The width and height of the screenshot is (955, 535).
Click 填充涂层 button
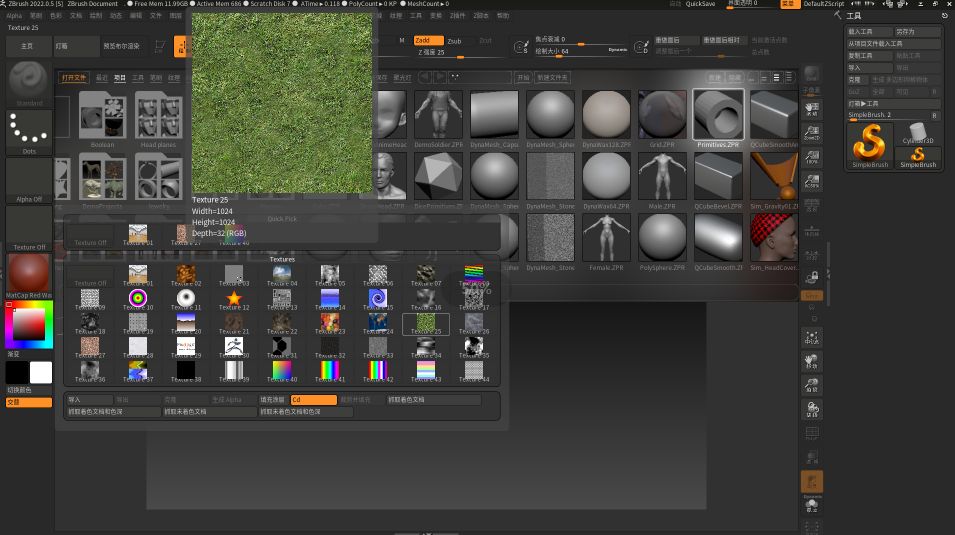[273, 400]
